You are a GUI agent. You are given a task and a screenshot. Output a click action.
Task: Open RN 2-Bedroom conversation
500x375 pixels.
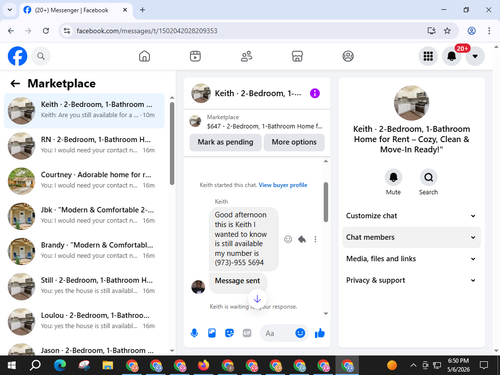point(84,146)
